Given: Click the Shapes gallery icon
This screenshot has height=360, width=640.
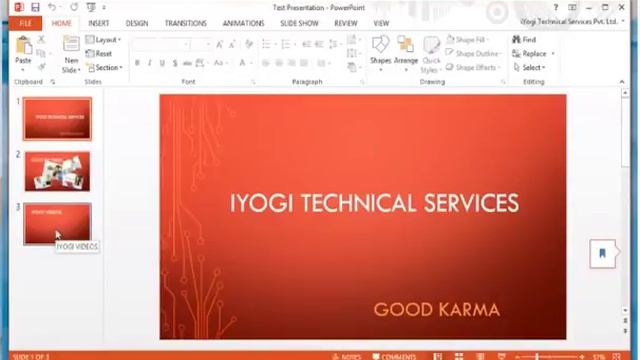Looking at the screenshot, I should (x=380, y=45).
